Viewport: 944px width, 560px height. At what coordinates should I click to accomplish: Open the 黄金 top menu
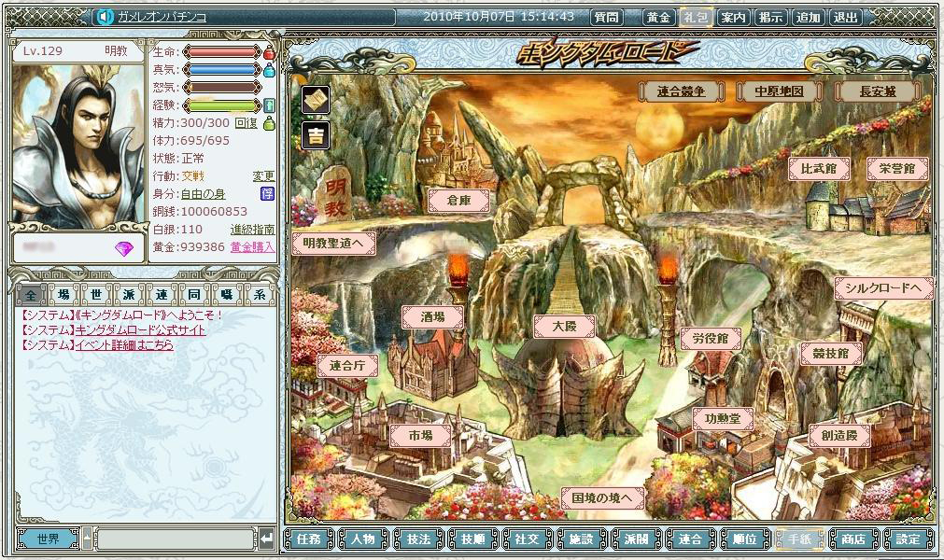tap(658, 18)
